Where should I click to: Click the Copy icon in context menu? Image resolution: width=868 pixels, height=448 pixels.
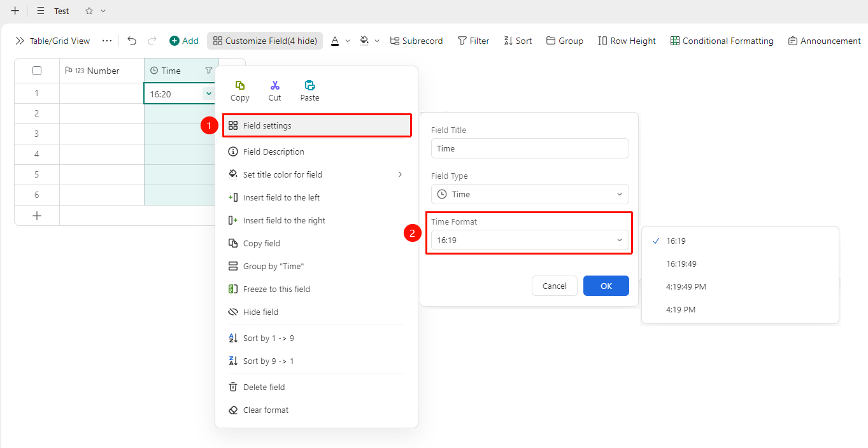240,85
